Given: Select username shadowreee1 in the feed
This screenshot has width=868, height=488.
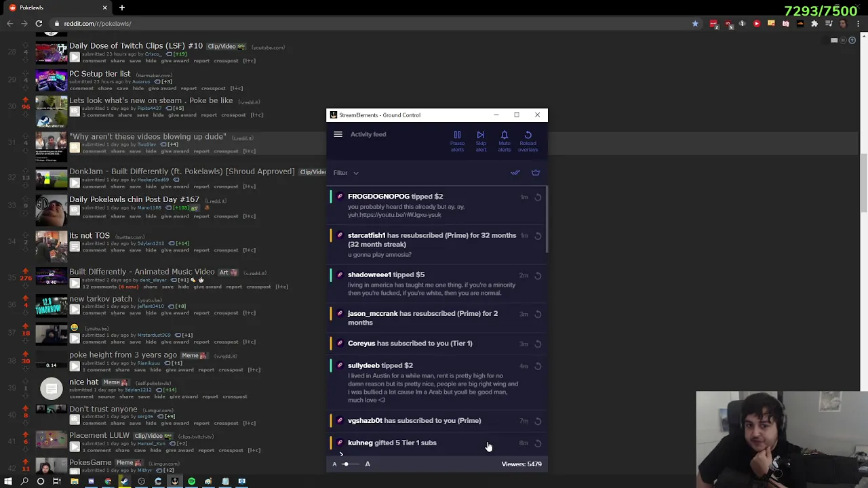Looking at the screenshot, I should [370, 274].
